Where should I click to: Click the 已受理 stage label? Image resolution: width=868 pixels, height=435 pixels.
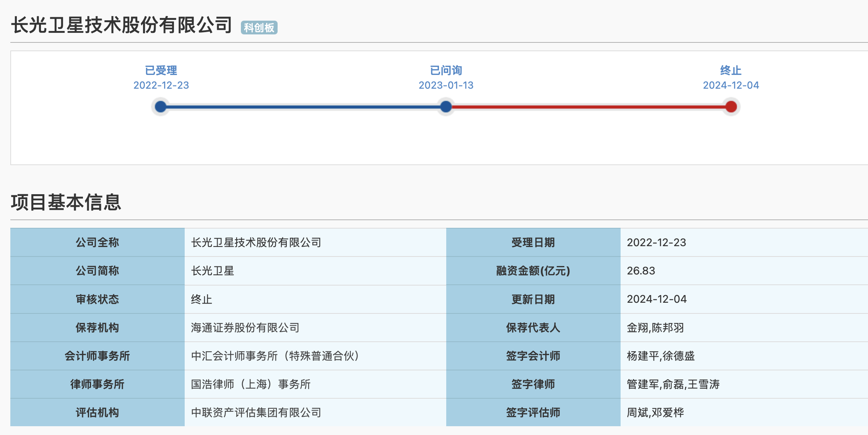click(161, 70)
